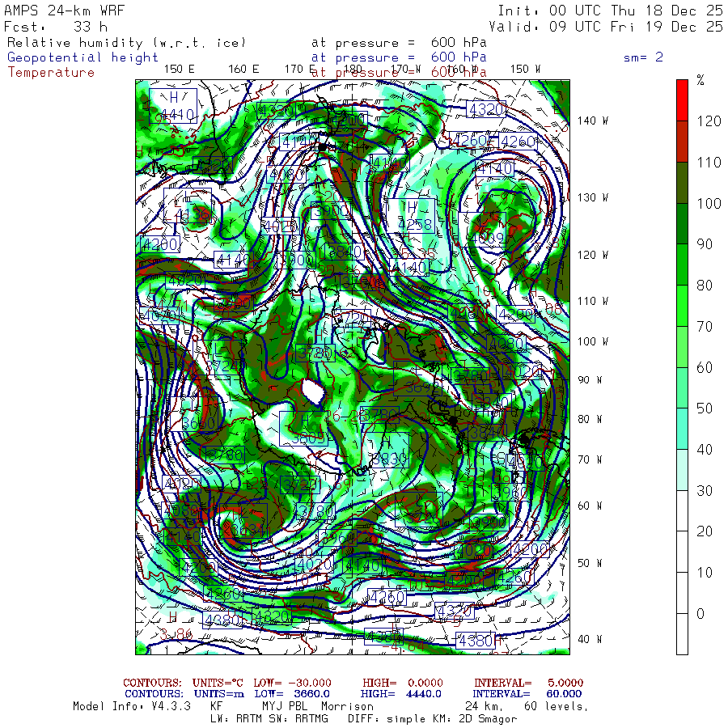Select the pale cyan 30–40% legend swatch
This screenshot has width=728, height=728.
pyautogui.click(x=682, y=469)
